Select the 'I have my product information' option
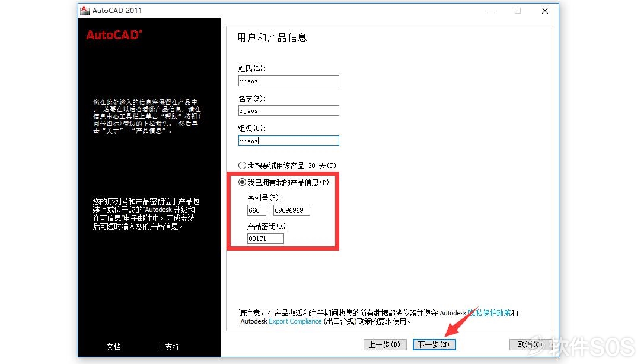This screenshot has height=364, width=644. (243, 182)
